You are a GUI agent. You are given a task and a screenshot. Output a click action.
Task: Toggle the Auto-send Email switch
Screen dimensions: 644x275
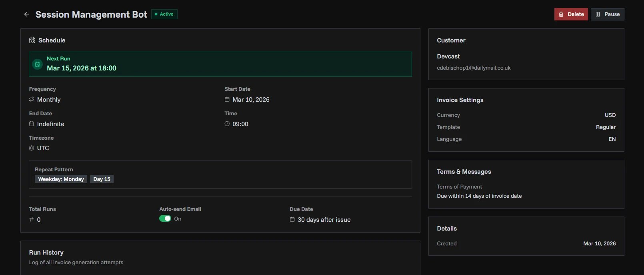(165, 219)
